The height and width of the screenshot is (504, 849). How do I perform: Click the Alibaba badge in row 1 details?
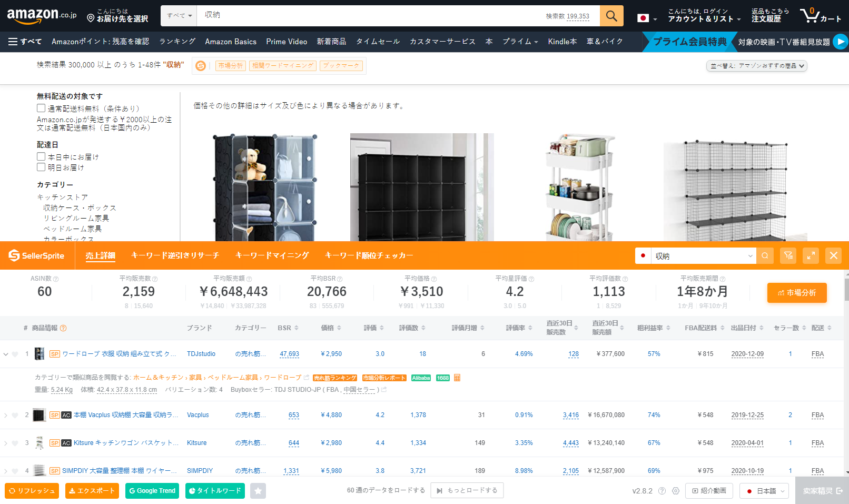pyautogui.click(x=421, y=378)
